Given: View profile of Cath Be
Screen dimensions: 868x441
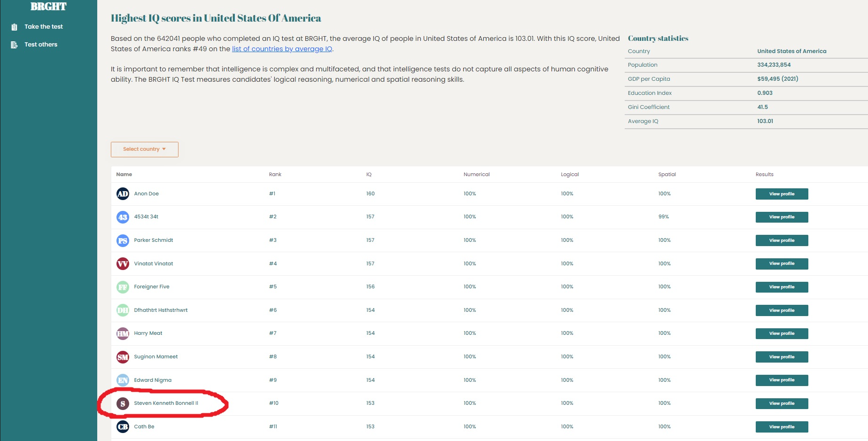Looking at the screenshot, I should click(x=782, y=427).
